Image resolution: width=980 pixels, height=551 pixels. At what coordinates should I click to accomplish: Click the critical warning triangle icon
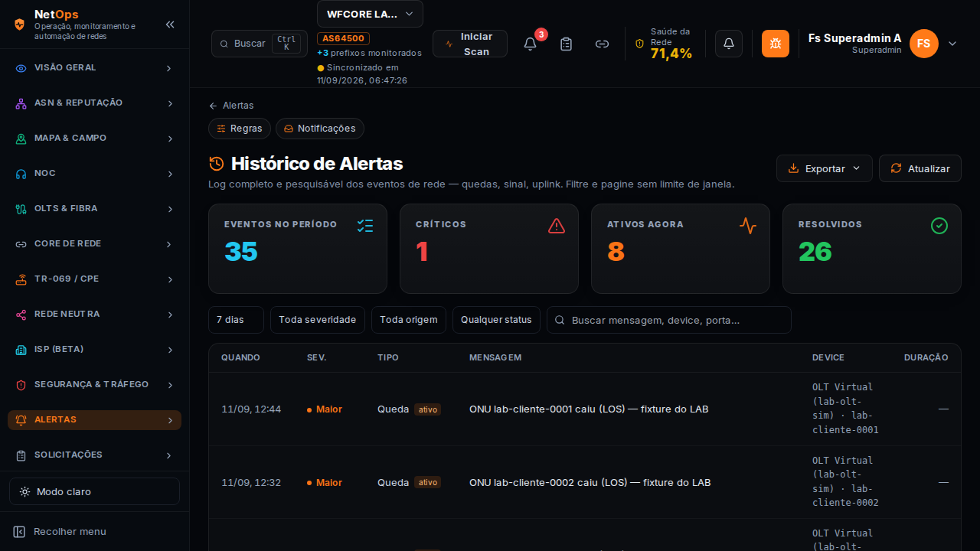[x=557, y=226]
